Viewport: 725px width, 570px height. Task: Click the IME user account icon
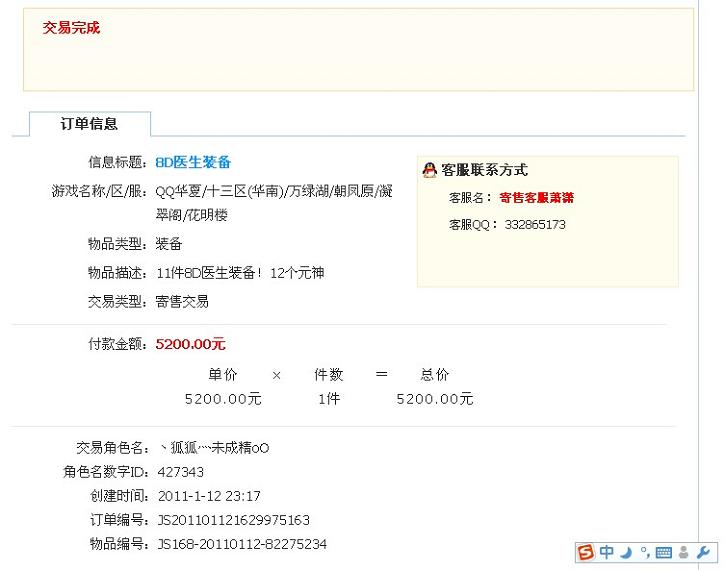tap(683, 552)
